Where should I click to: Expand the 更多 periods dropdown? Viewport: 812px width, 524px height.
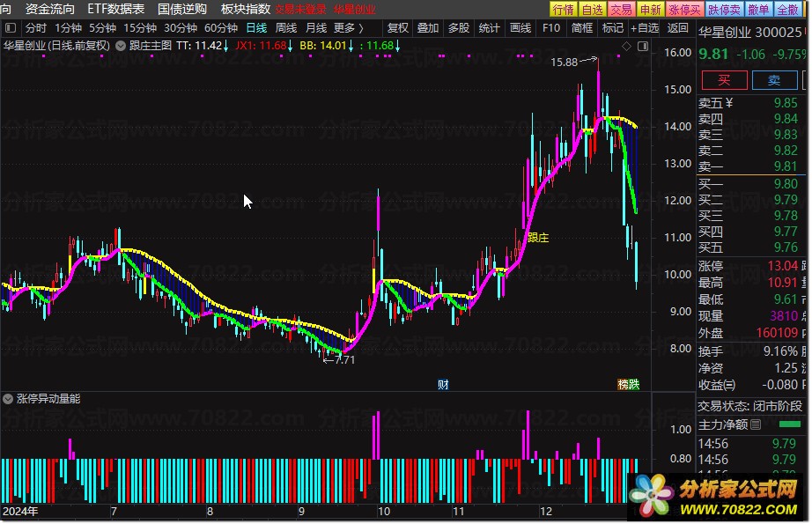click(x=349, y=28)
